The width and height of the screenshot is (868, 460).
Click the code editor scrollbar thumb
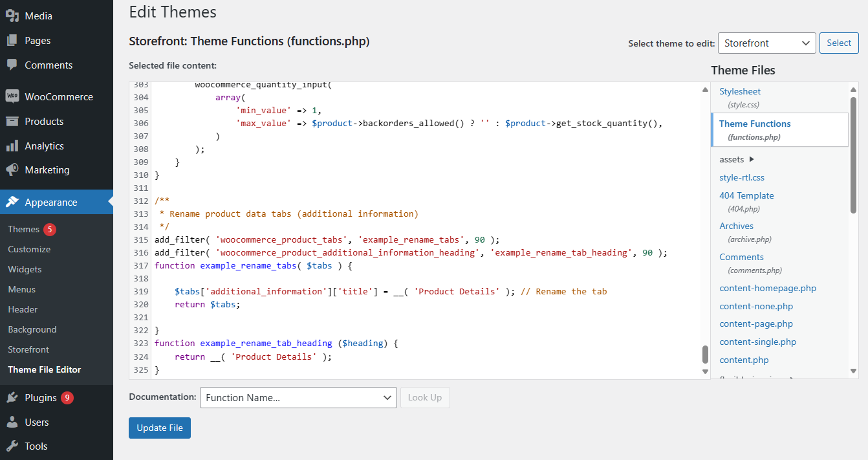tap(705, 355)
